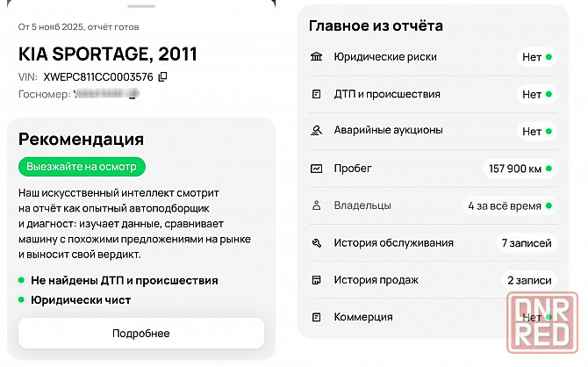Image resolution: width=588 pixels, height=367 pixels.
Task: Click the KIA SPORTAGE, 2011 title
Action: tap(108, 54)
